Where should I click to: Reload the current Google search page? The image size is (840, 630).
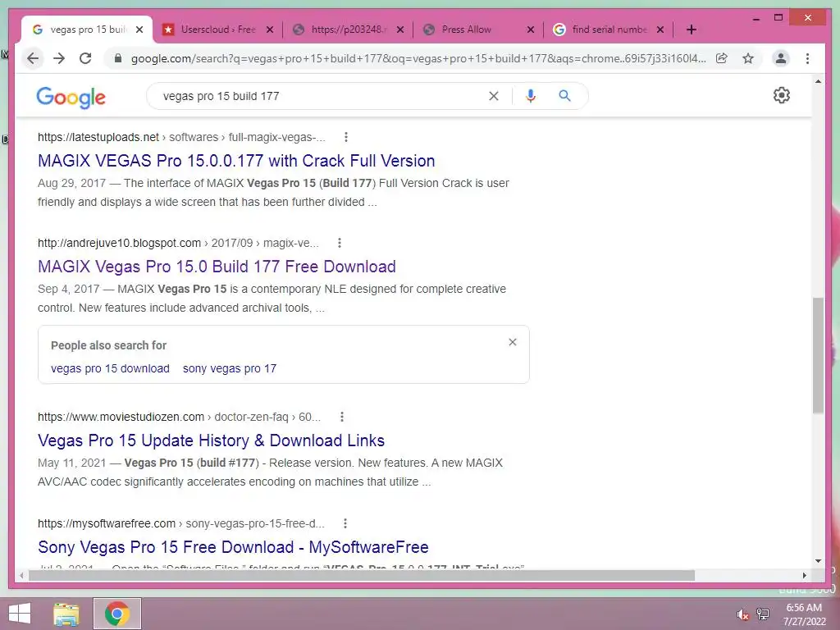point(85,58)
